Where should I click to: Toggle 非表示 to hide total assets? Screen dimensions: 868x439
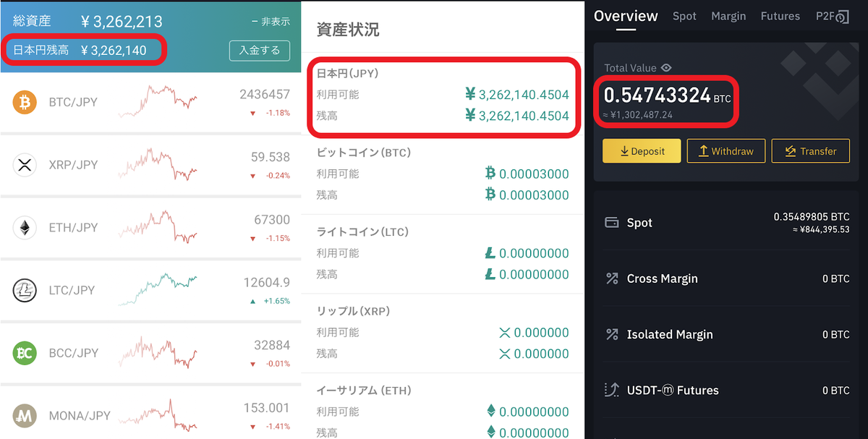(x=271, y=22)
